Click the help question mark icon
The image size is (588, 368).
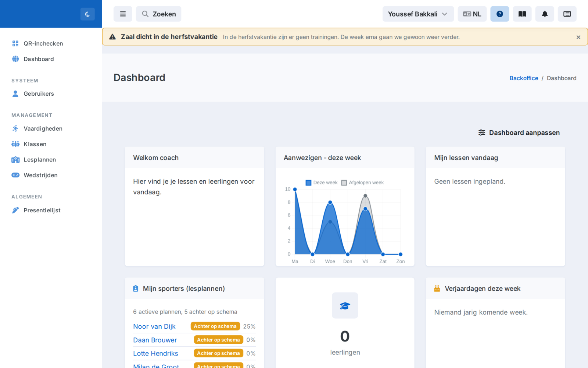coord(500,14)
